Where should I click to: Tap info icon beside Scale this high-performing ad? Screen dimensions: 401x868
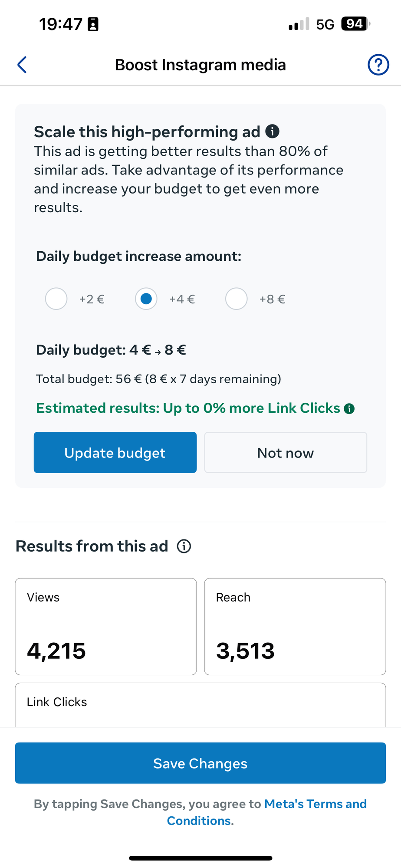(272, 131)
